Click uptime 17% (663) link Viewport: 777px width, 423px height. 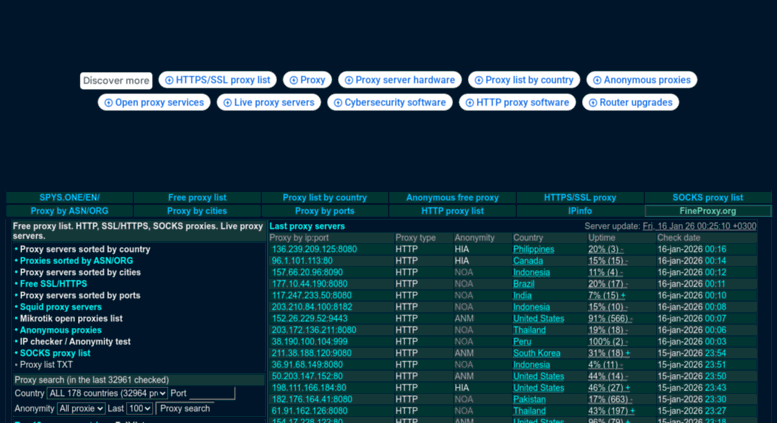click(610, 400)
